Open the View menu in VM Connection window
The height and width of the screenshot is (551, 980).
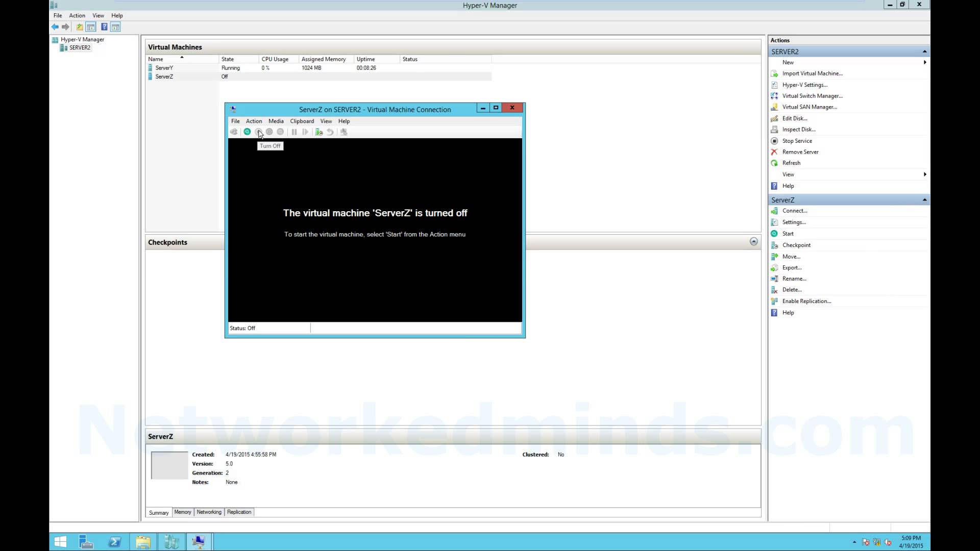[x=326, y=121]
